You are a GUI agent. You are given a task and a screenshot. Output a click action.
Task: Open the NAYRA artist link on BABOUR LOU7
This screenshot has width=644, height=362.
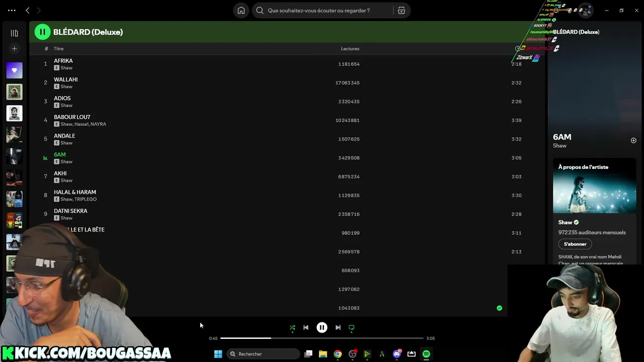click(98, 124)
